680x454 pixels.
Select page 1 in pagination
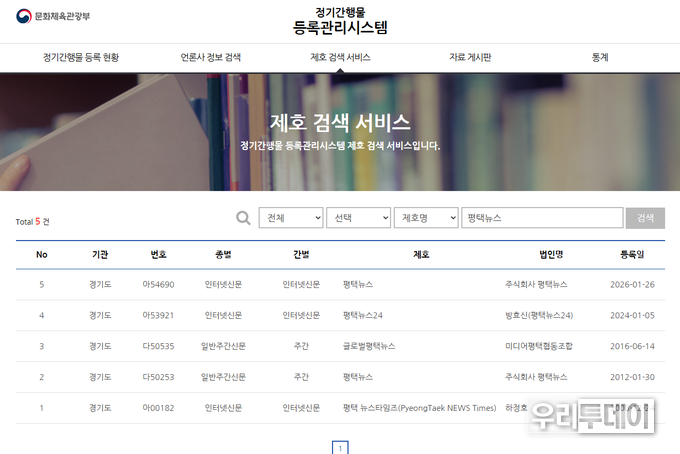pyautogui.click(x=340, y=447)
